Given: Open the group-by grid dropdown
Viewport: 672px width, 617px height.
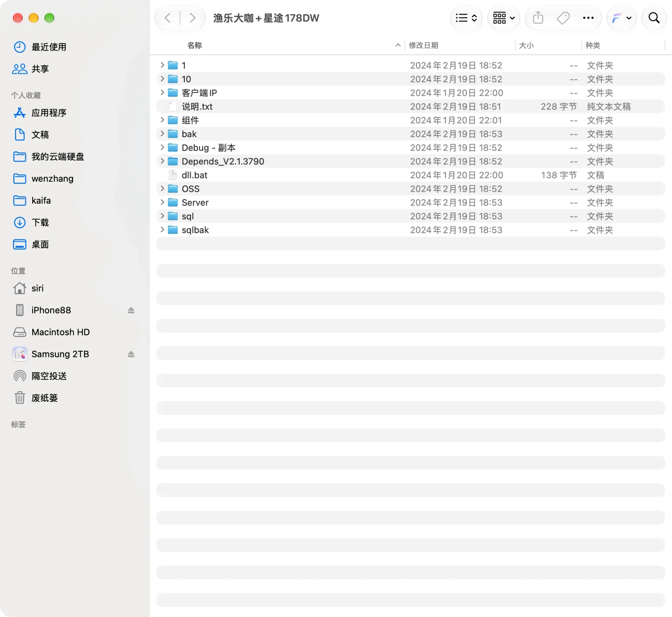Looking at the screenshot, I should (504, 18).
